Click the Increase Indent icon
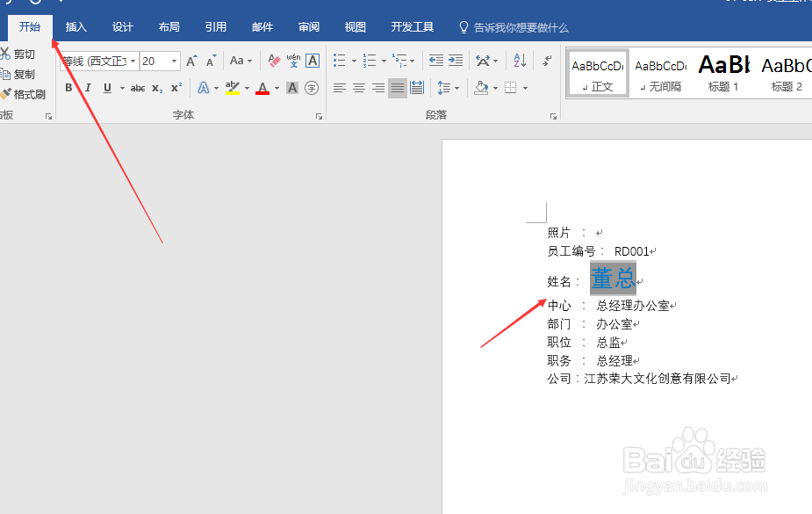The height and width of the screenshot is (514, 812). [456, 61]
